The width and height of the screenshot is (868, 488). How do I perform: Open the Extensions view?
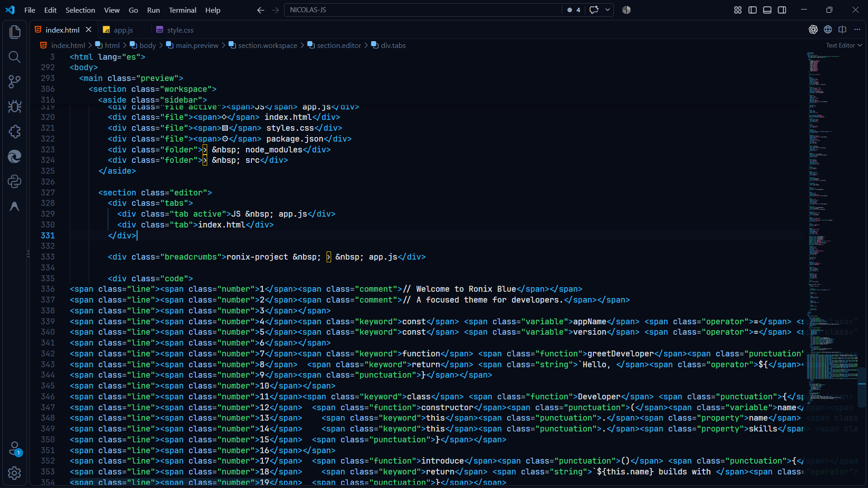point(14,132)
